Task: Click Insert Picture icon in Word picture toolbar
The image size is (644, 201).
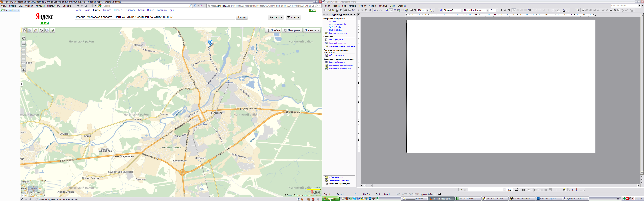Action: click(578, 10)
